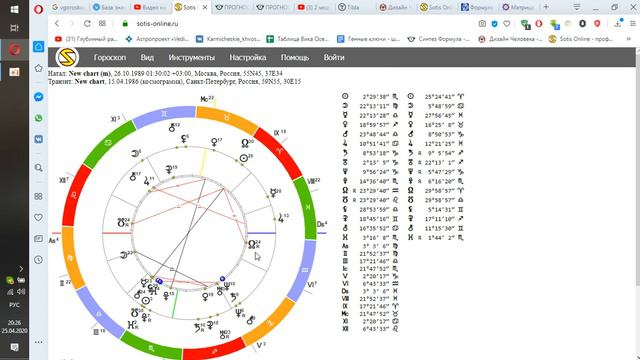This screenshot has width=640, height=360.
Task: Open the Синтез Формула bookmark
Action: tap(439, 39)
